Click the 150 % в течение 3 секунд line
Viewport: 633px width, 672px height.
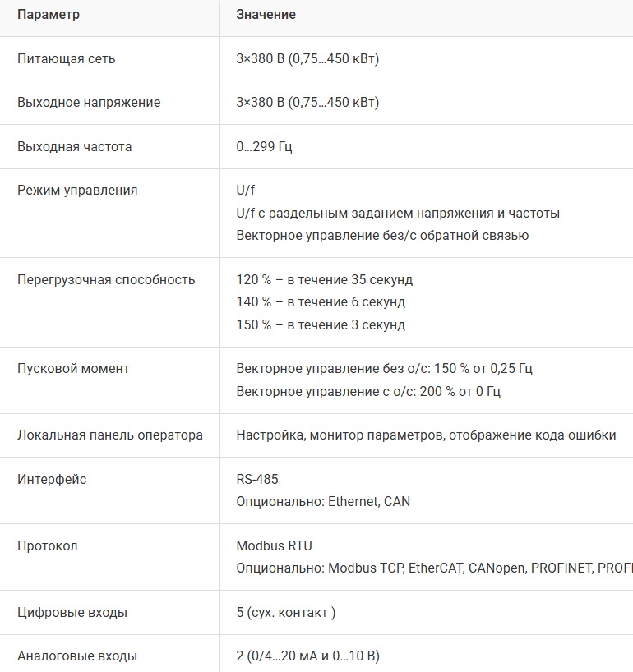321,324
